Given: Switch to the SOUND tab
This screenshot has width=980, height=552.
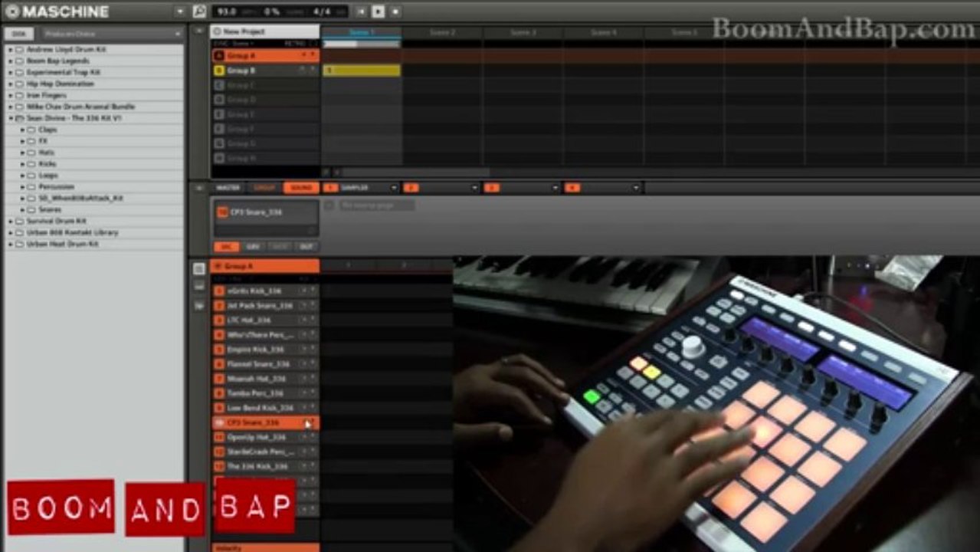Looking at the screenshot, I should 301,188.
